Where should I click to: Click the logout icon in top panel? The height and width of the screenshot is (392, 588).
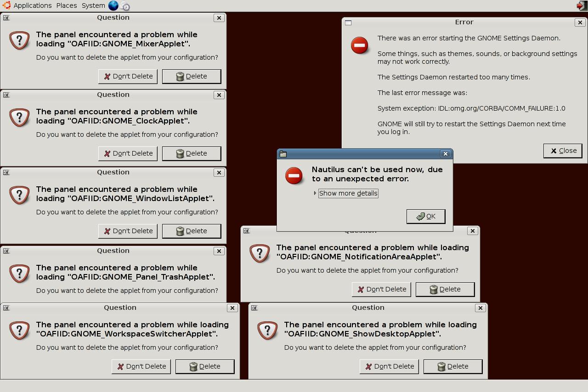click(582, 6)
